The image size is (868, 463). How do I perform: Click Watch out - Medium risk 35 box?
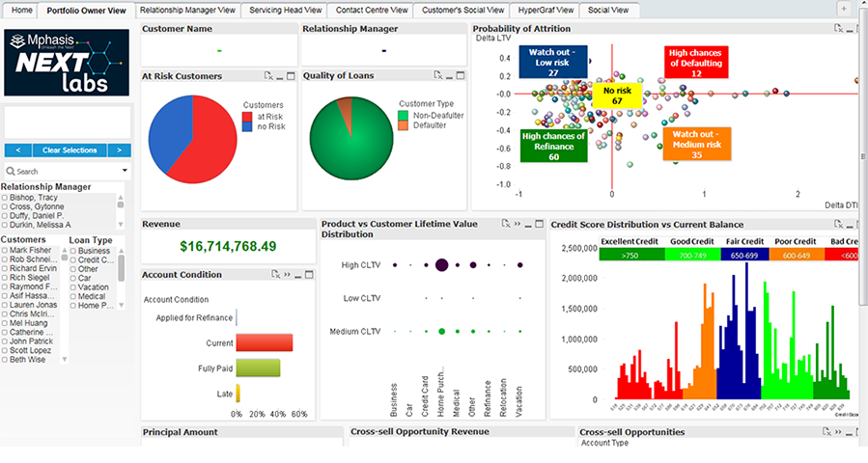(x=696, y=145)
